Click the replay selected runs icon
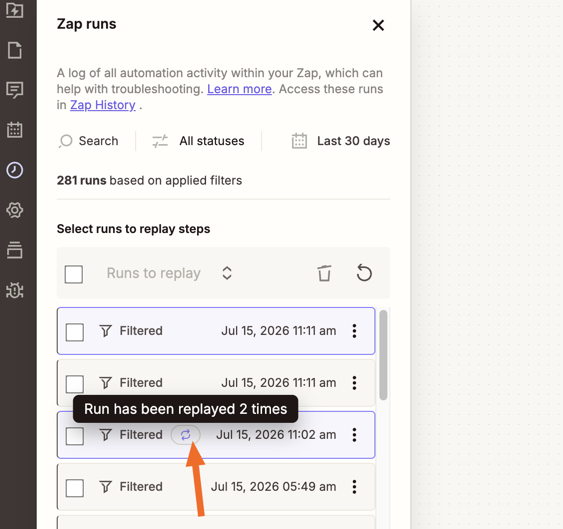 coord(364,273)
